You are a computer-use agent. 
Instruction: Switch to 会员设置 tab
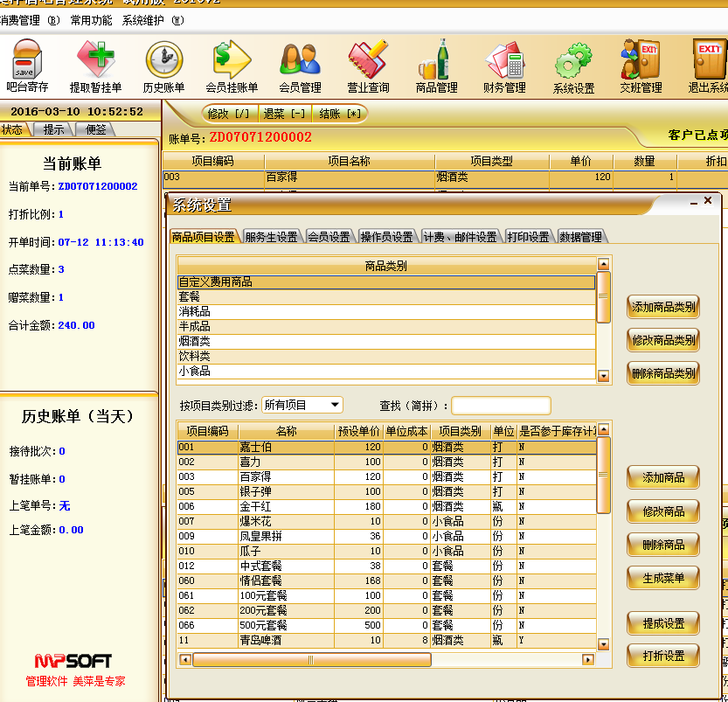click(x=329, y=237)
